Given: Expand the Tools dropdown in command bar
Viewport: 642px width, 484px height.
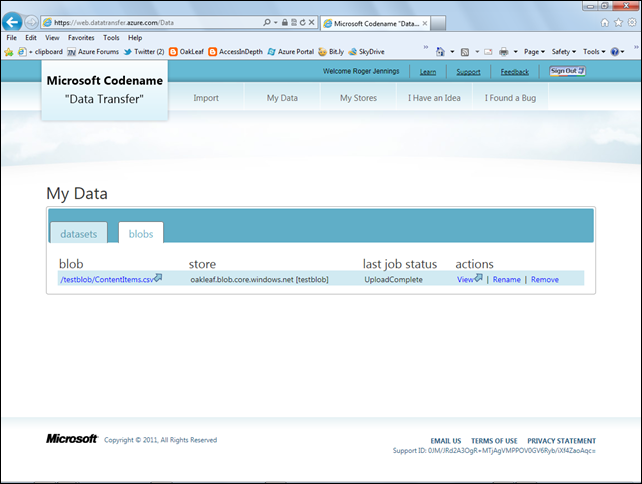Looking at the screenshot, I should click(593, 51).
